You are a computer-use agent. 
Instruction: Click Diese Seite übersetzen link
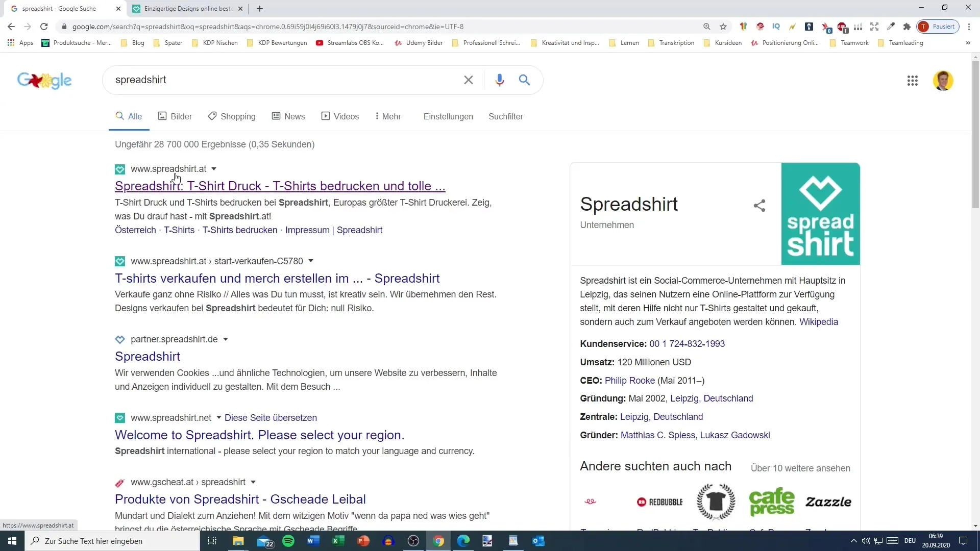(271, 418)
